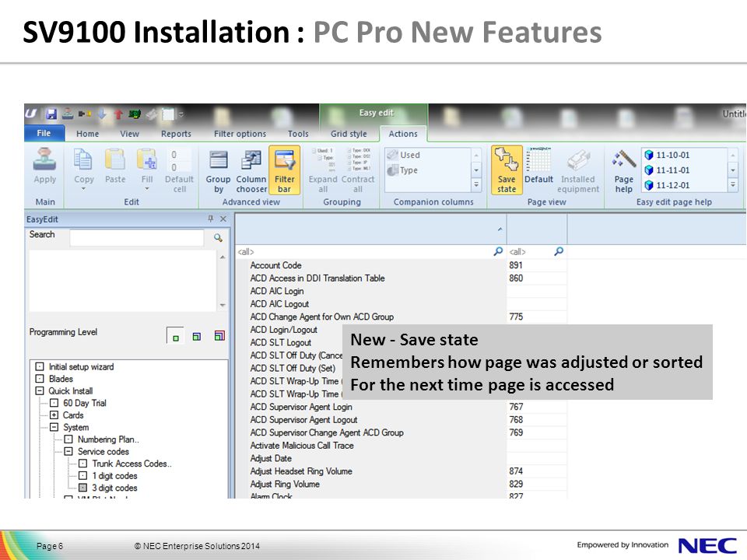Open the 11-11-01 help page
Viewport: 747px width, 560px height.
point(668,170)
